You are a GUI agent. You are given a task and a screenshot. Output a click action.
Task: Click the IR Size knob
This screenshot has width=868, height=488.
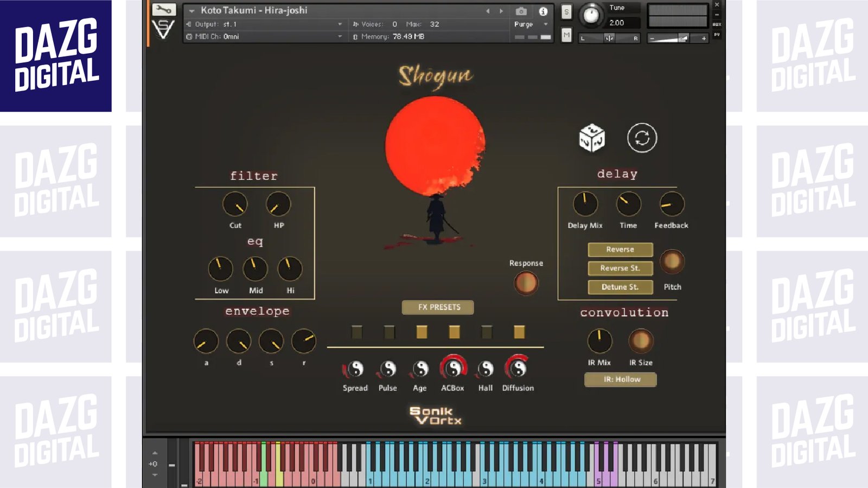641,341
